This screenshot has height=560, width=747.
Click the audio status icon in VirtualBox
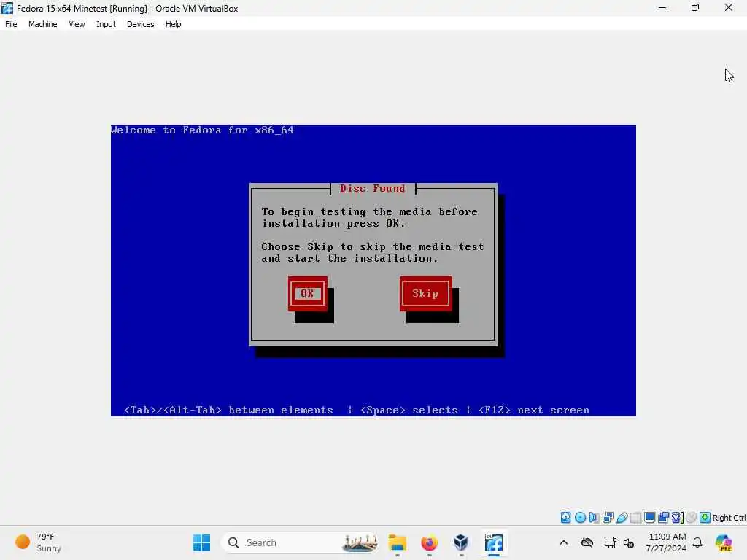[594, 518]
